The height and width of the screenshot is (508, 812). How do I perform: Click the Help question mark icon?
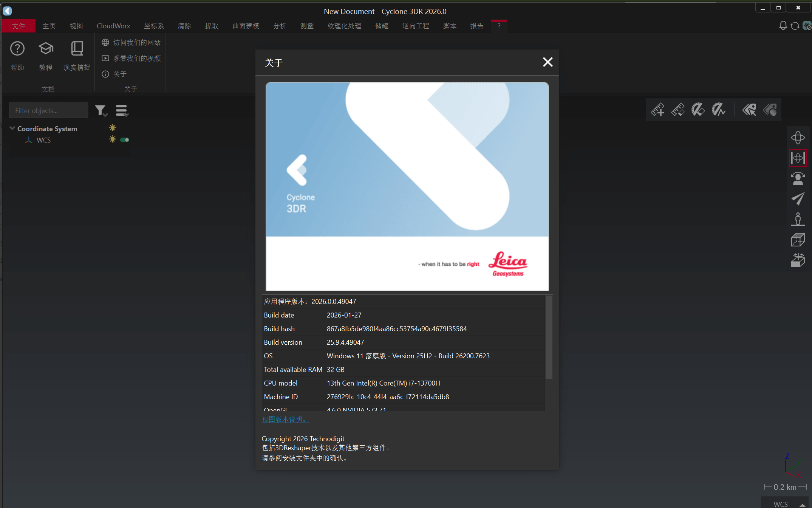[x=17, y=49]
